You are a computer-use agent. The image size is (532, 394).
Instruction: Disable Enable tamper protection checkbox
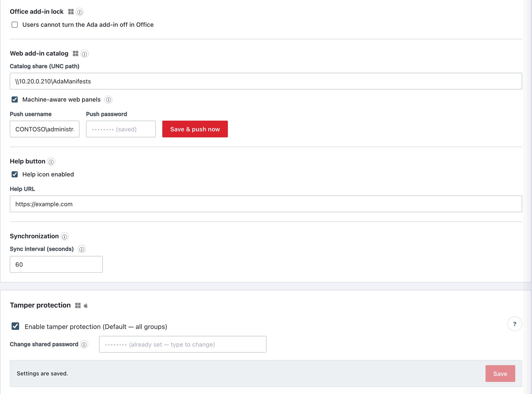[15, 326]
